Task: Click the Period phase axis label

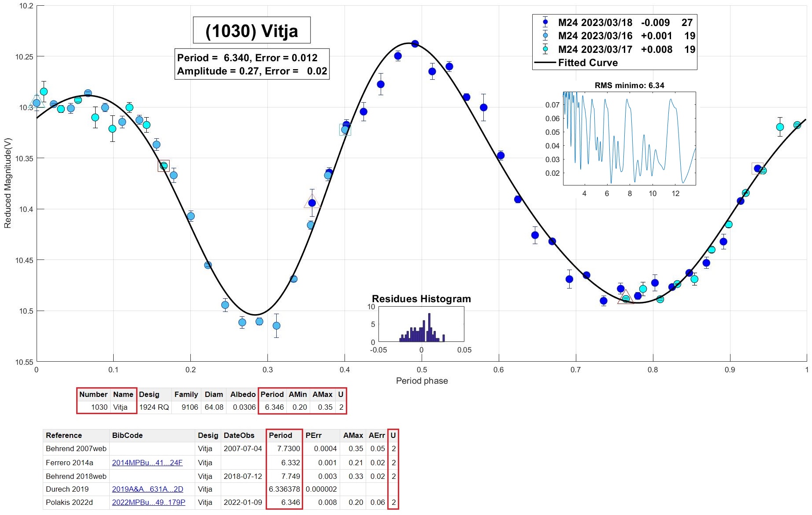Action: (x=422, y=381)
